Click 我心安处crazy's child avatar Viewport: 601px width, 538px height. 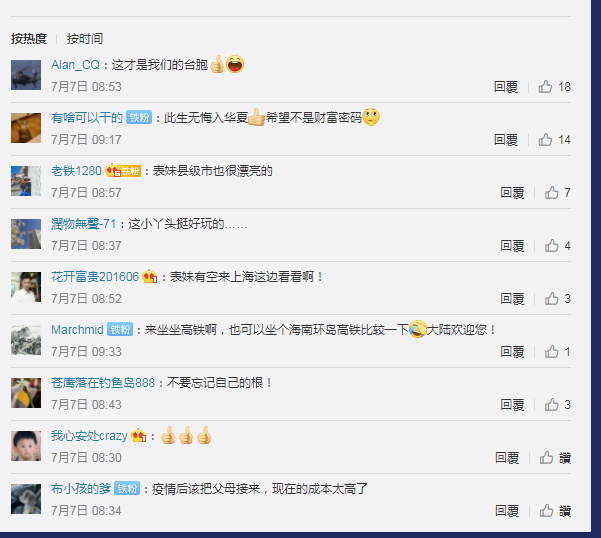[26, 446]
